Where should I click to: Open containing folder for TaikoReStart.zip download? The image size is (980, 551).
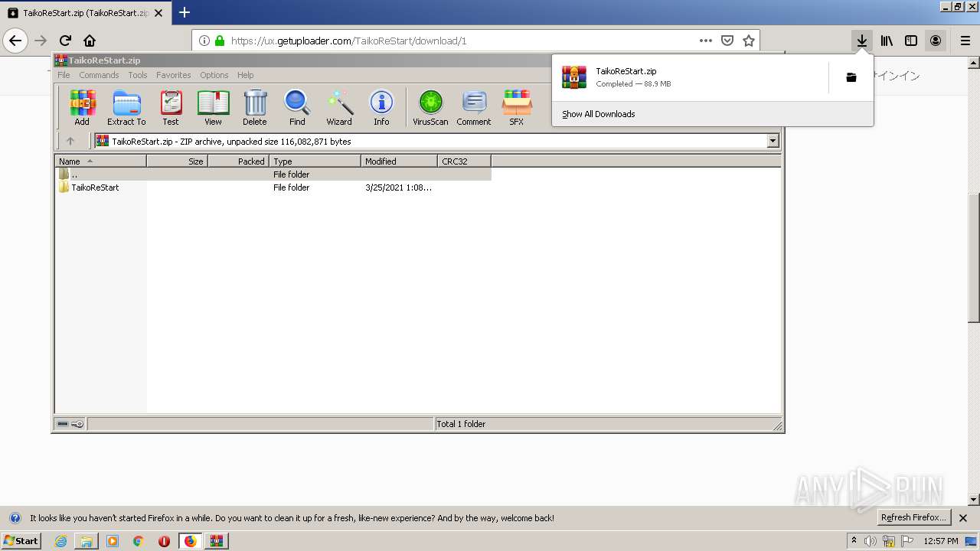[x=851, y=77]
